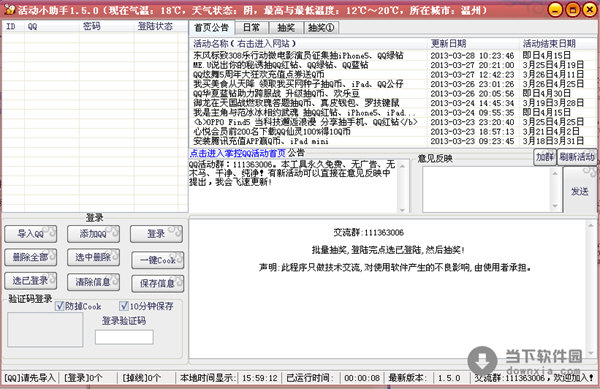The width and height of the screenshot is (600, 389).
Task: Click local time 15:59:12 in status bar
Action: coord(260,378)
